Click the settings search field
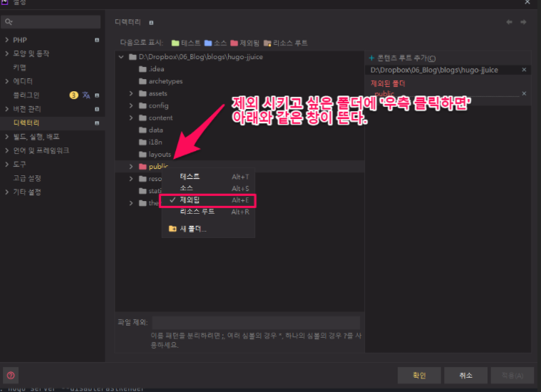The image size is (541, 392). [51, 22]
